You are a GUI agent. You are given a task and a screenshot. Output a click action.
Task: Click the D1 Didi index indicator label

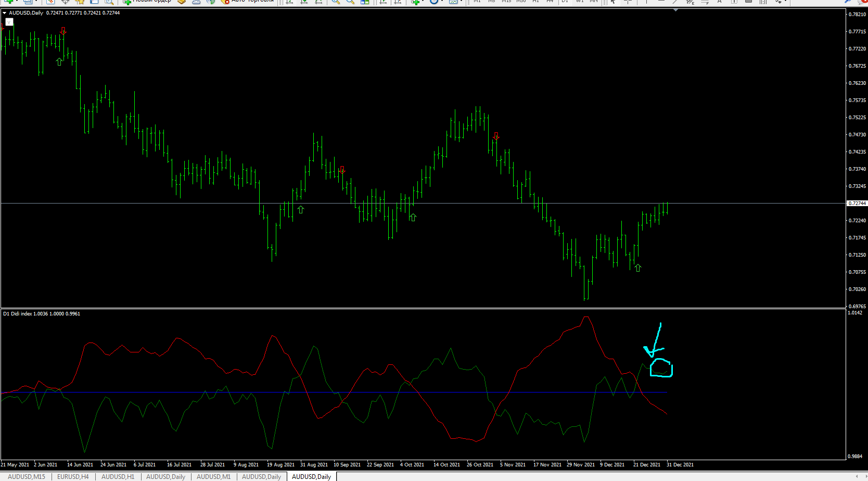coord(42,314)
